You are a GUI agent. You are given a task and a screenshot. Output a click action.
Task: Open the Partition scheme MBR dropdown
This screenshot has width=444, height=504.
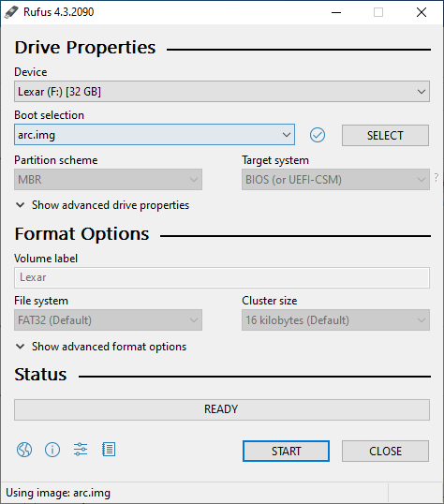point(108,179)
